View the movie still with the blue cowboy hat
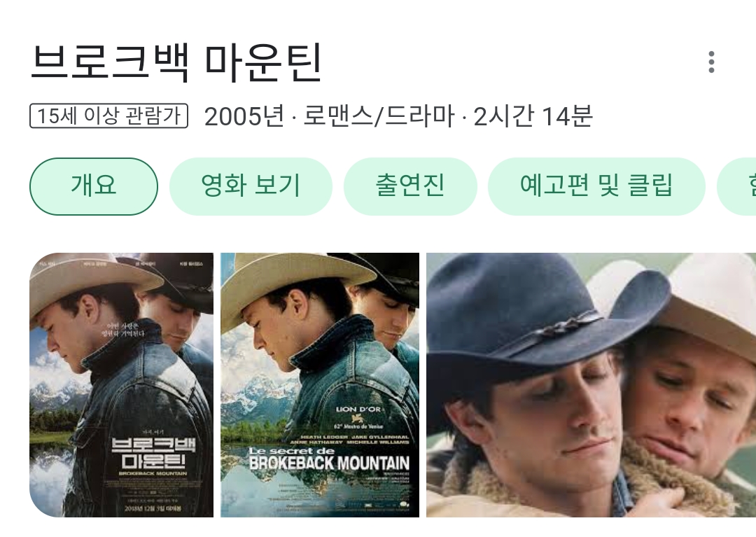This screenshot has height=537, width=756. pyautogui.click(x=591, y=384)
